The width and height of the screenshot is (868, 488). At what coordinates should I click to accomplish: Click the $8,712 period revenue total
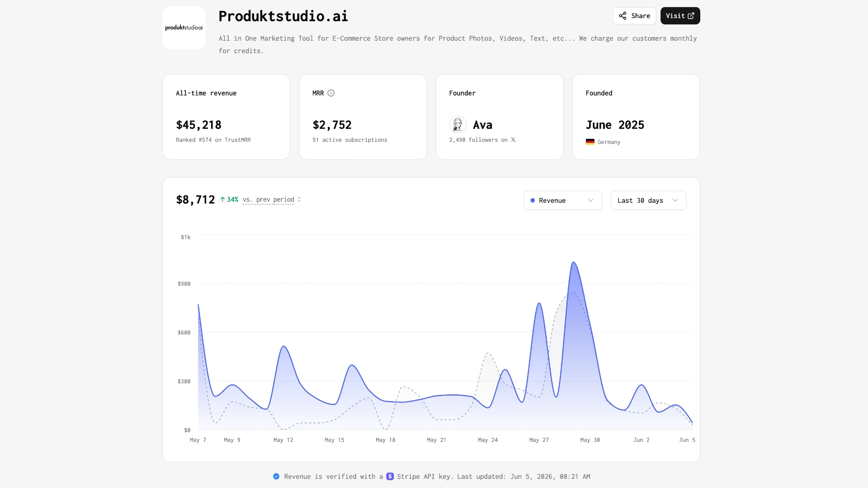coord(195,199)
